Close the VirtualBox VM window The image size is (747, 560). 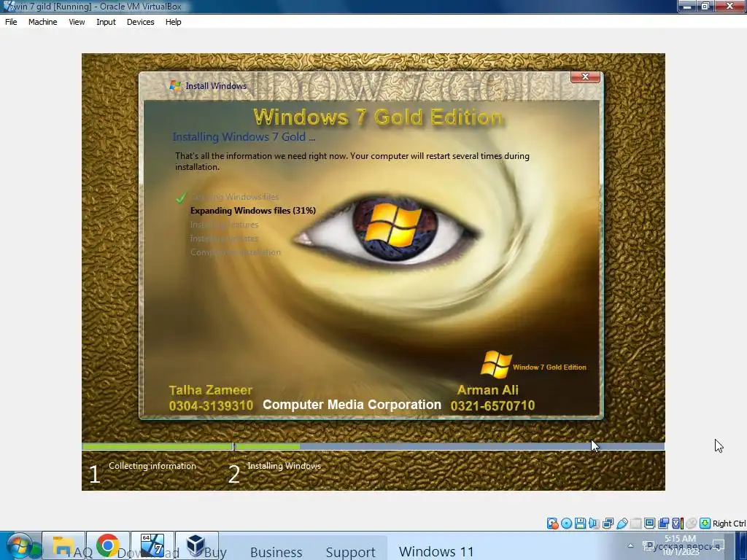729,6
